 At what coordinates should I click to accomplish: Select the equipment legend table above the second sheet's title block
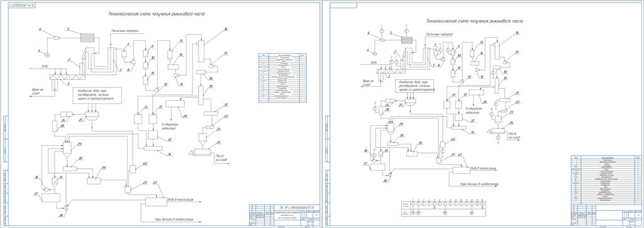click(608, 180)
